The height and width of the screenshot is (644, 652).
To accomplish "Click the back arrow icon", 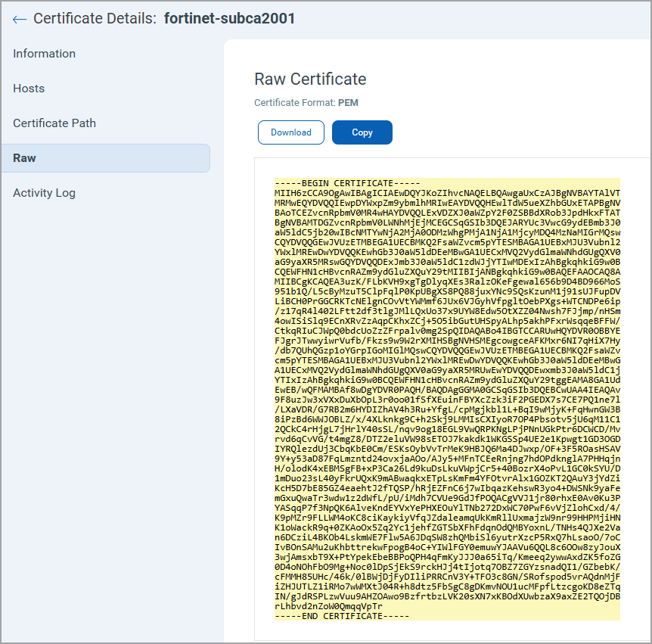I will (20, 19).
